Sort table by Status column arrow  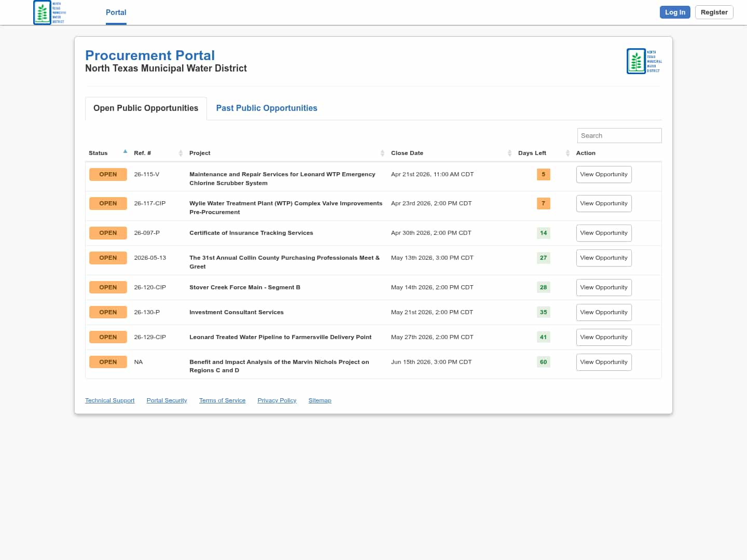125,152
